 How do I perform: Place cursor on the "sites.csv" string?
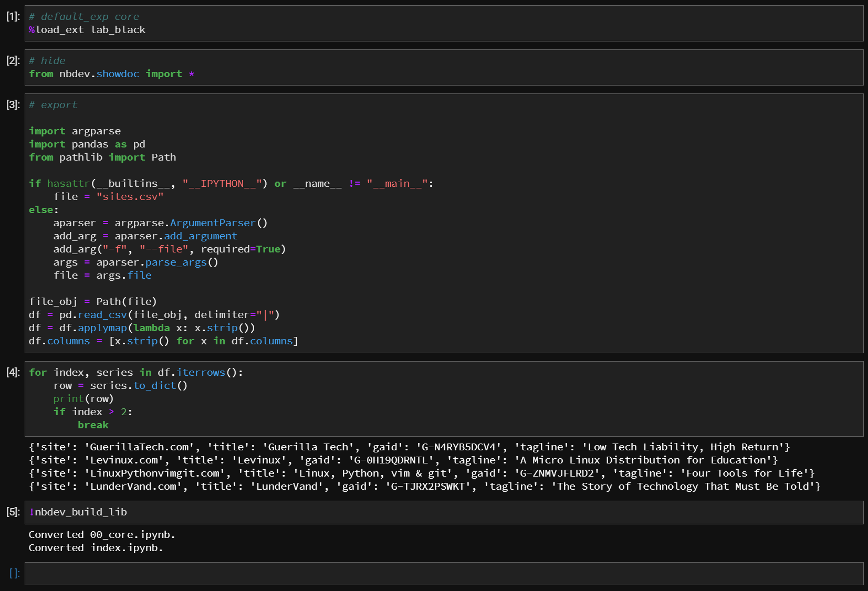click(130, 196)
